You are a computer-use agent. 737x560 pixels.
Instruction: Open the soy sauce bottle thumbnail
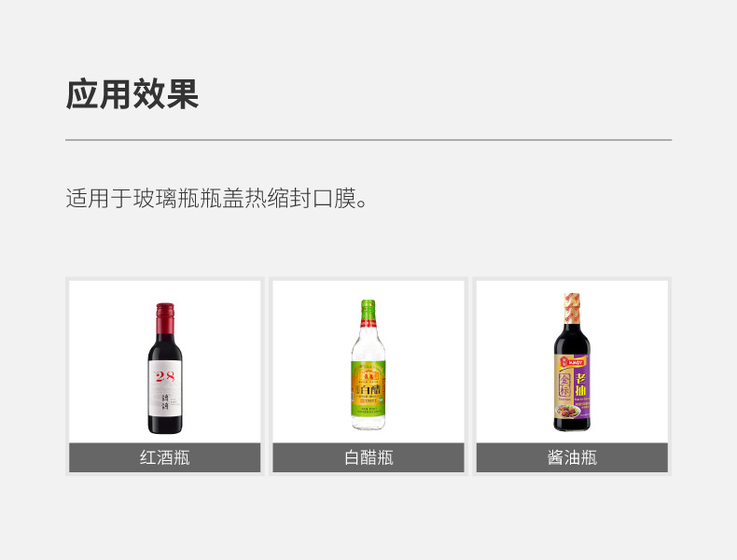572,361
